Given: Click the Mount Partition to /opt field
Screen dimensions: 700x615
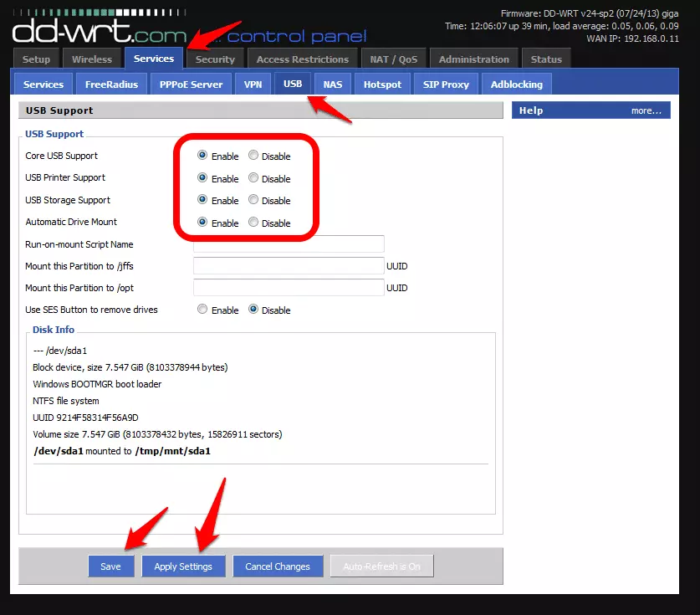Looking at the screenshot, I should [289, 288].
